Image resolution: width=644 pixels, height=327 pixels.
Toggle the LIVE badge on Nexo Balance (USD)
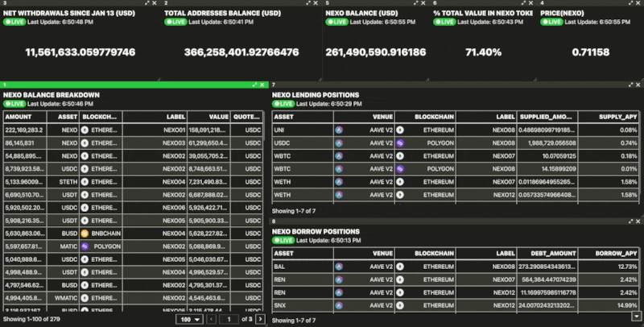pyautogui.click(x=336, y=22)
